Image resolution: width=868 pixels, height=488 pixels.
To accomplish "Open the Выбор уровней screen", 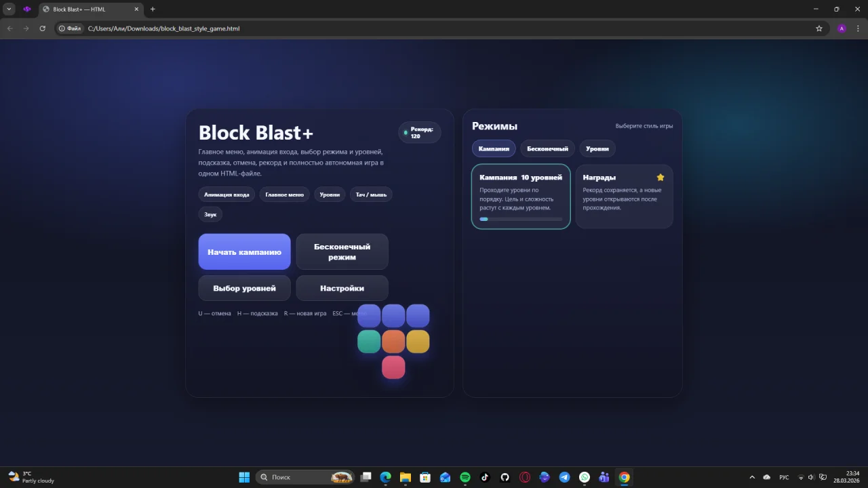I will click(x=244, y=288).
